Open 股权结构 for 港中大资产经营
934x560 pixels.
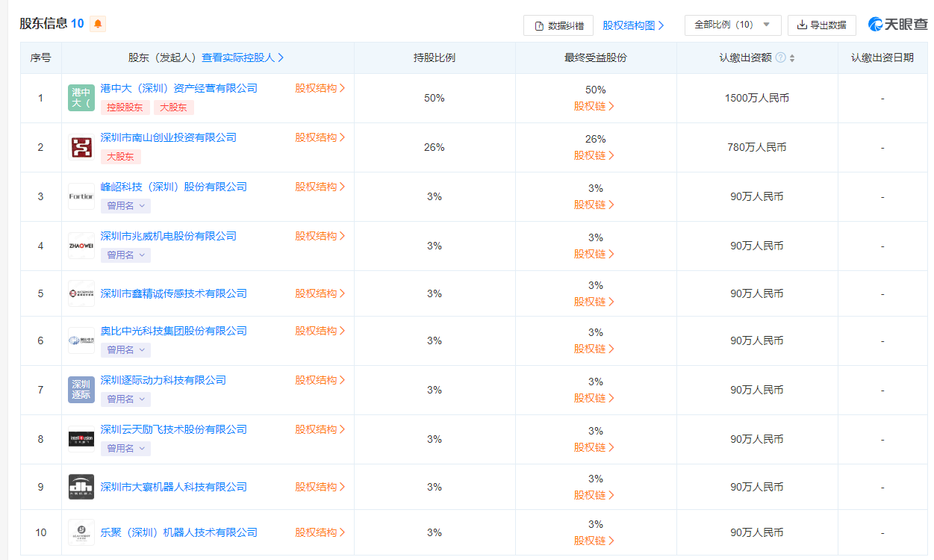pos(320,88)
